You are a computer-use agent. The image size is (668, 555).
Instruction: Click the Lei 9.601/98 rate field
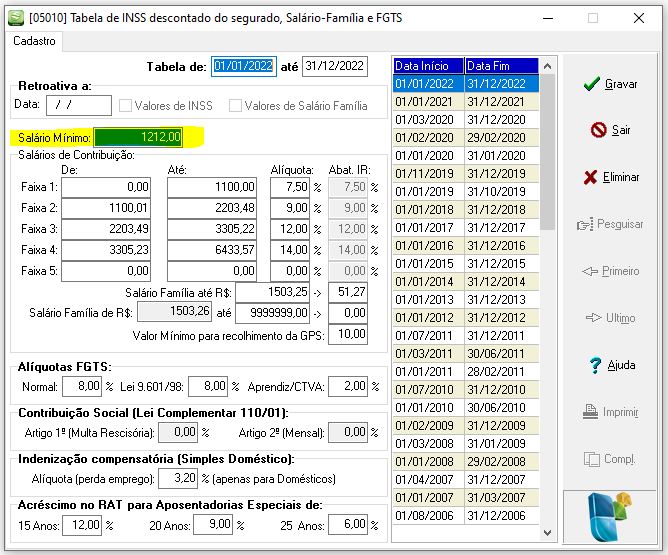point(208,386)
